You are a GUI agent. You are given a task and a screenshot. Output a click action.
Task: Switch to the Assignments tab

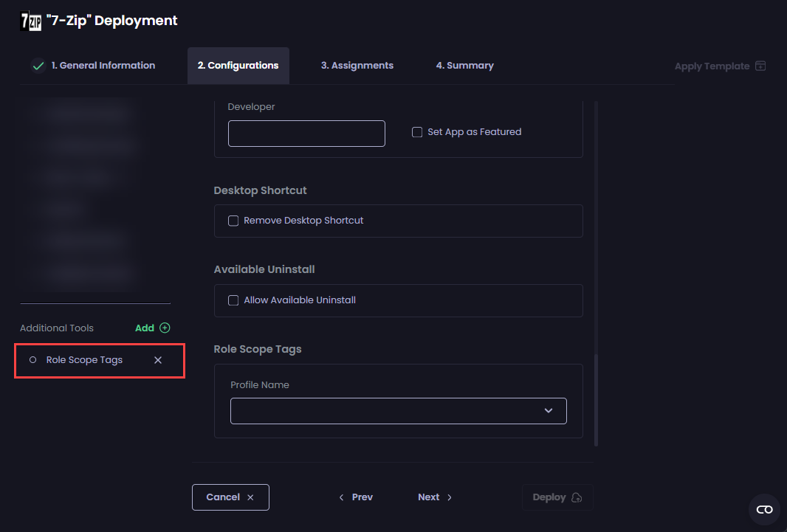click(357, 65)
